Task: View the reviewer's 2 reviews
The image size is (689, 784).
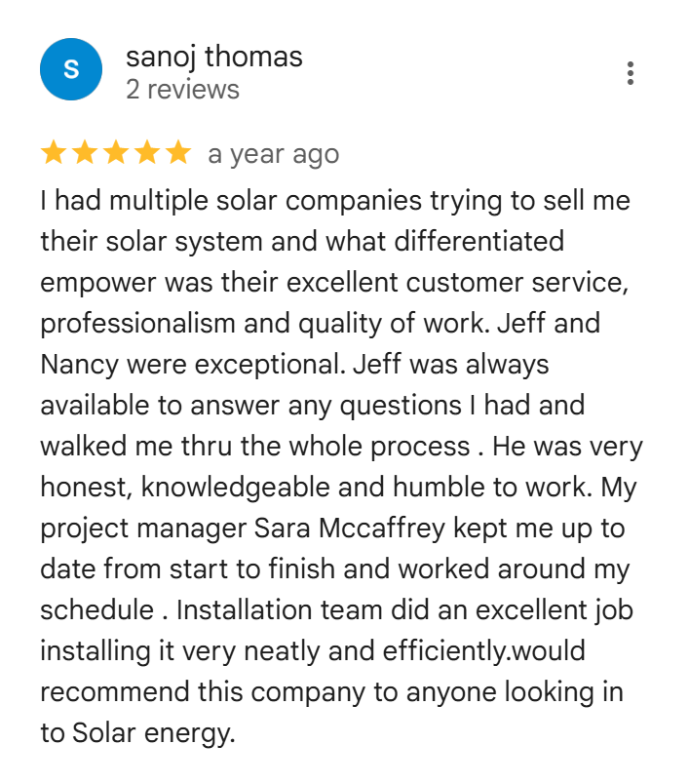Action: click(x=182, y=90)
